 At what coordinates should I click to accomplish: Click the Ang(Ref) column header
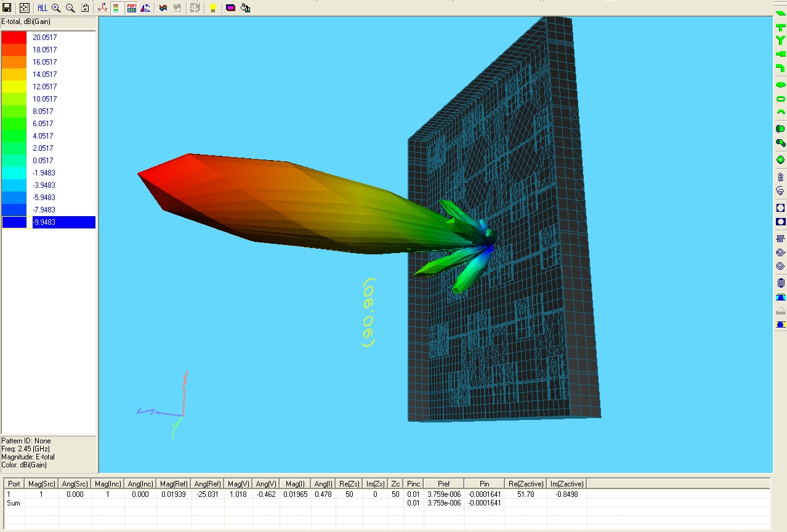pyautogui.click(x=206, y=484)
